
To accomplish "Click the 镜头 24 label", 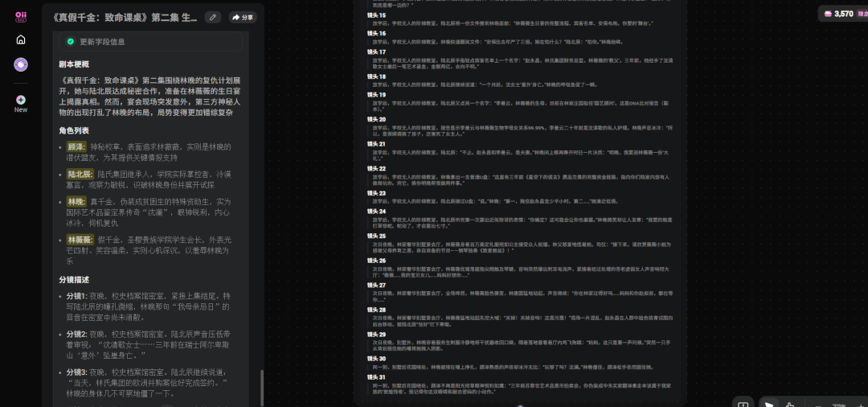I will point(376,212).
